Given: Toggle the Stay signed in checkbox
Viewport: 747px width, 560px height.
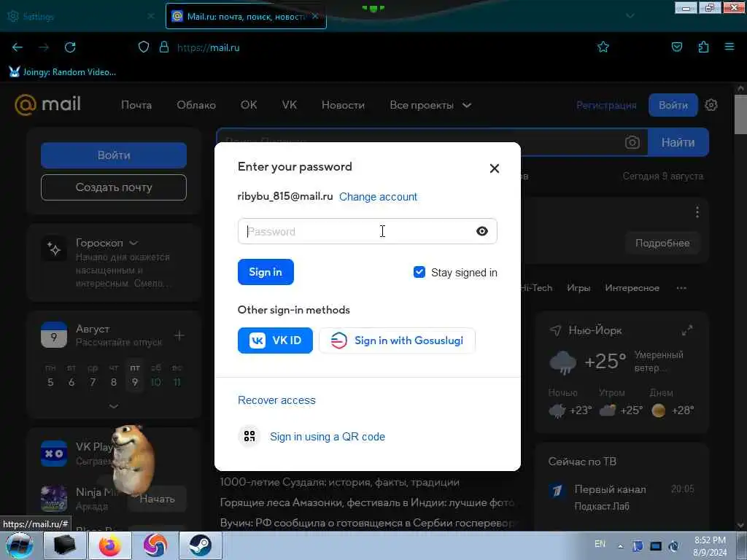Looking at the screenshot, I should click(419, 272).
